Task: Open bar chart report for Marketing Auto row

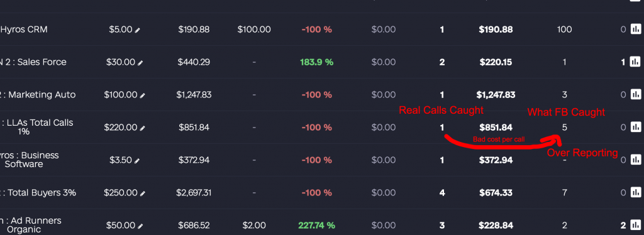Action: (635, 95)
